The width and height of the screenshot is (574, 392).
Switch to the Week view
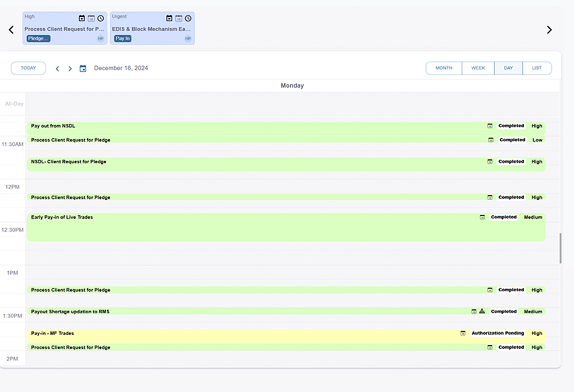click(478, 68)
